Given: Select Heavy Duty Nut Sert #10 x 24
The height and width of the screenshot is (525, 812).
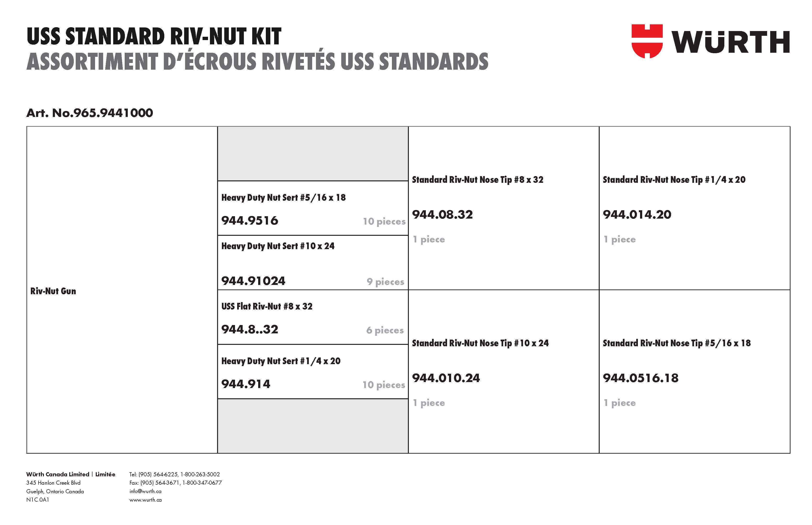Looking at the screenshot, I should click(278, 246).
